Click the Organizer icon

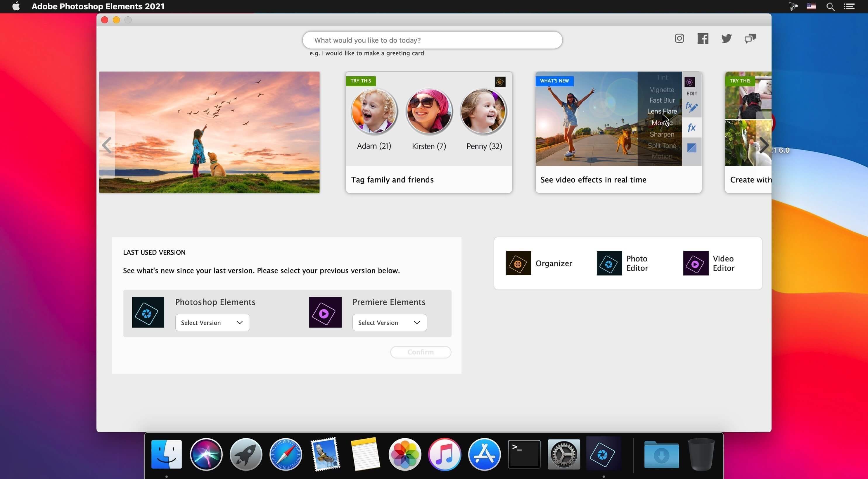tap(517, 263)
